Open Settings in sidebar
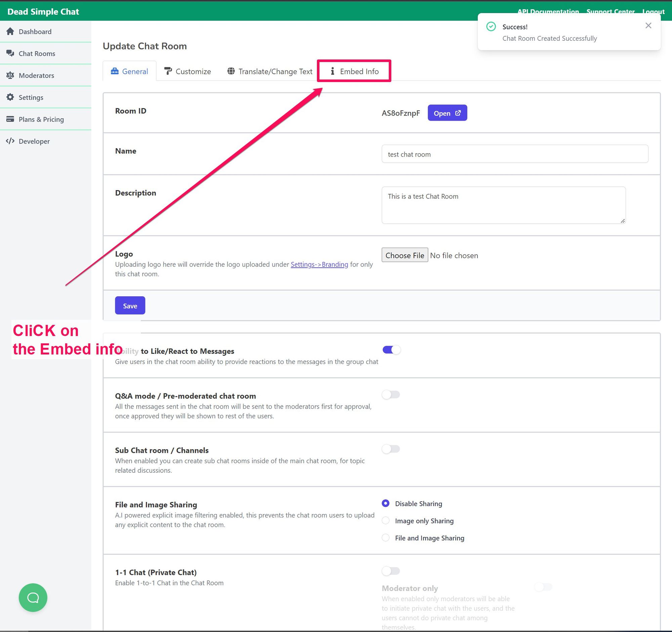The height and width of the screenshot is (632, 672). (x=46, y=97)
